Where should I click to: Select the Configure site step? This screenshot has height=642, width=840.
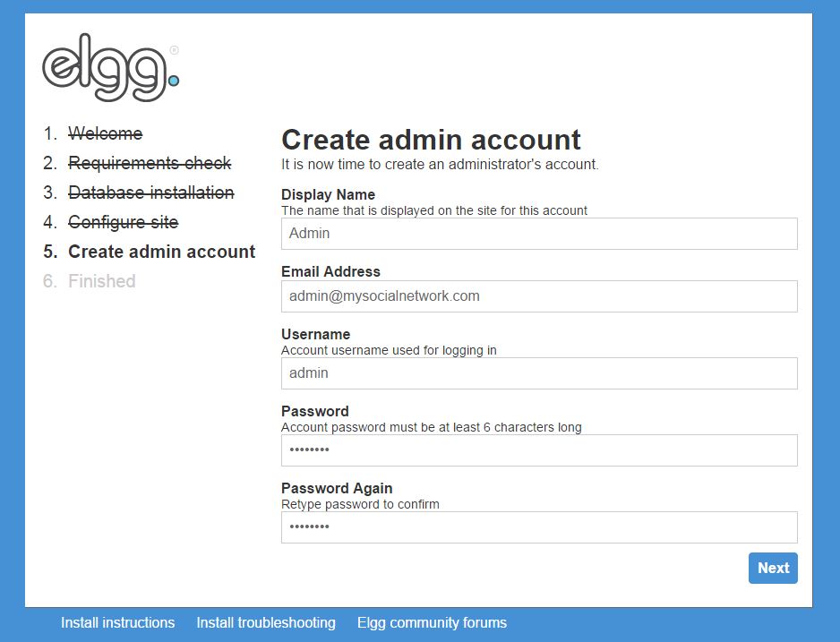[x=123, y=222]
